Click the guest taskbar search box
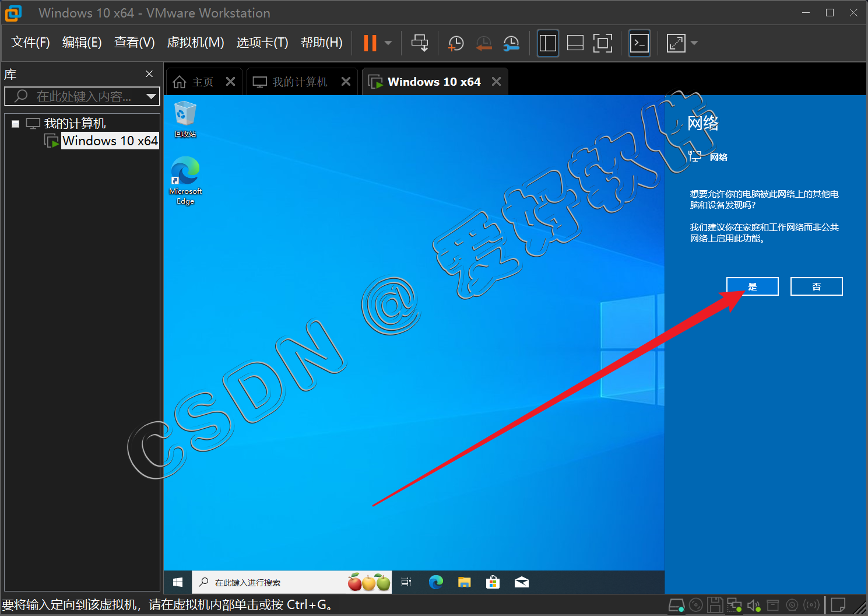Image resolution: width=868 pixels, height=616 pixels. (292, 582)
